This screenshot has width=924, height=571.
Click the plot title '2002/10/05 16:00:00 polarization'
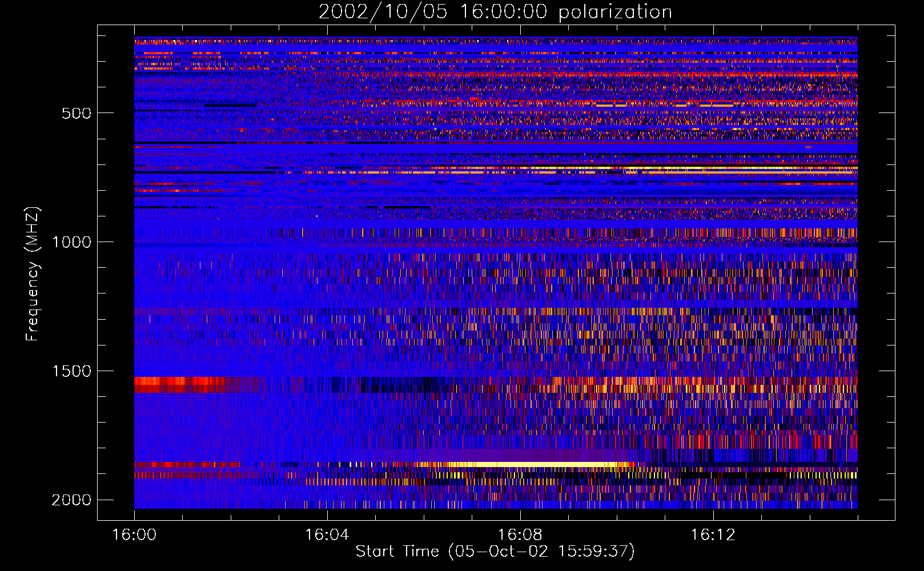tap(495, 12)
